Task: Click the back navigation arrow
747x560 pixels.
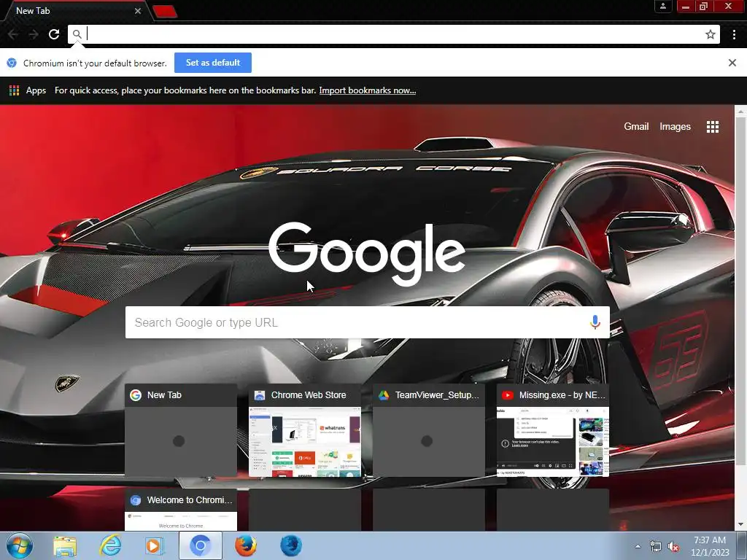Action: coord(13,34)
